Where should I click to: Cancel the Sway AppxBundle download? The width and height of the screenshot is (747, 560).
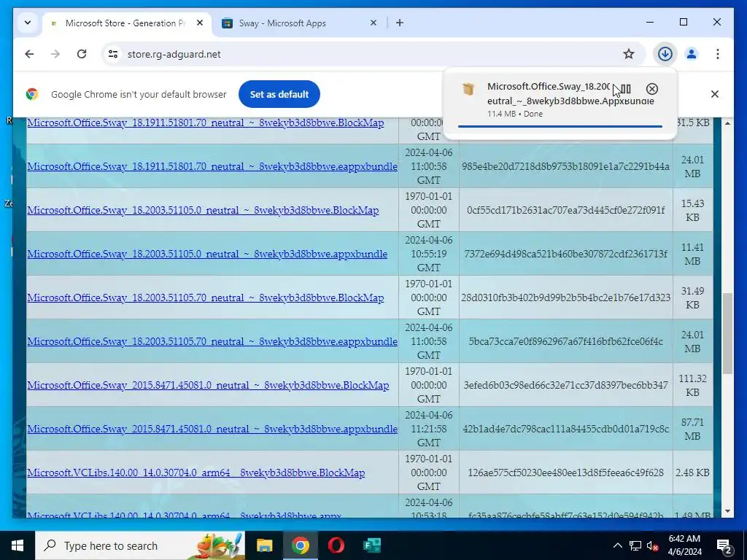[x=652, y=89]
